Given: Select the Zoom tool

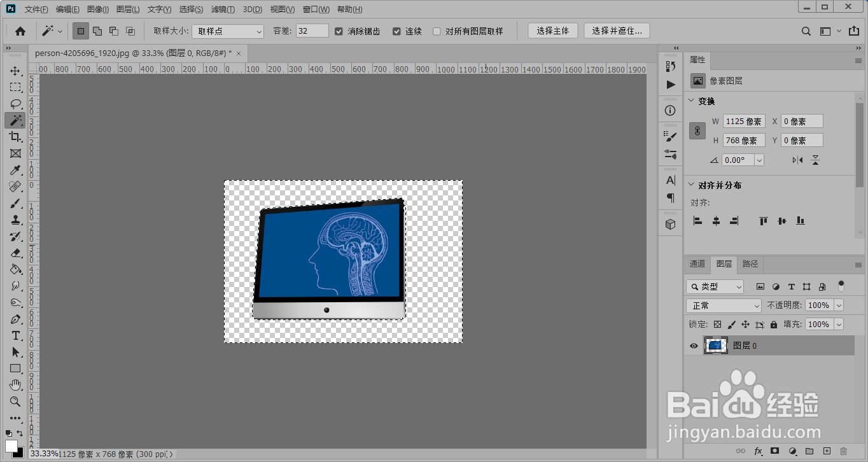Looking at the screenshot, I should tap(15, 402).
